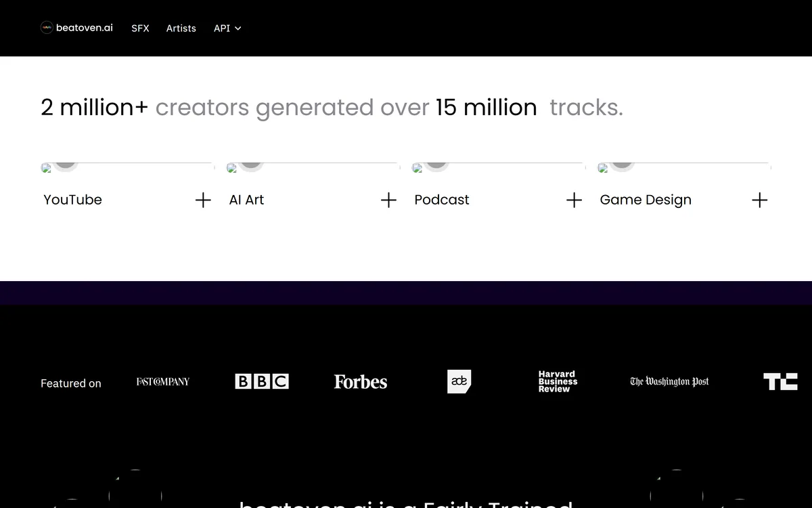Image resolution: width=812 pixels, height=508 pixels.
Task: Click the BBC logo
Action: coord(262,381)
